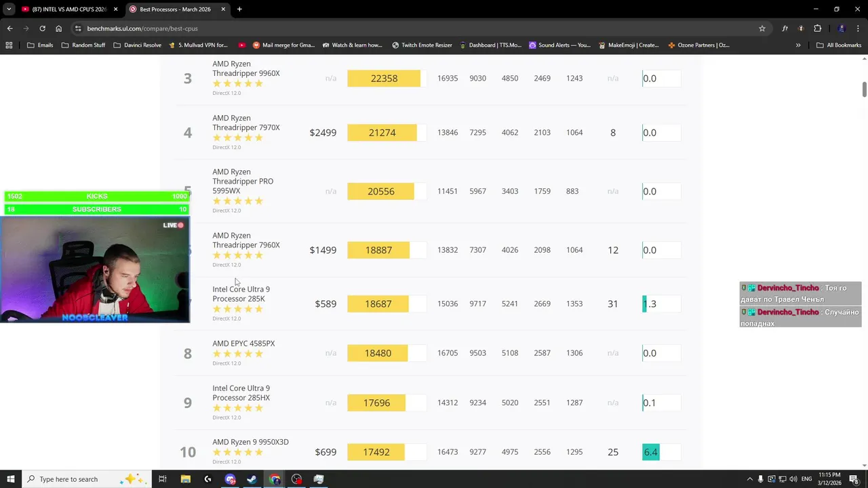Click AMD Ryzen Threadripper 9960X name

pyautogui.click(x=246, y=68)
